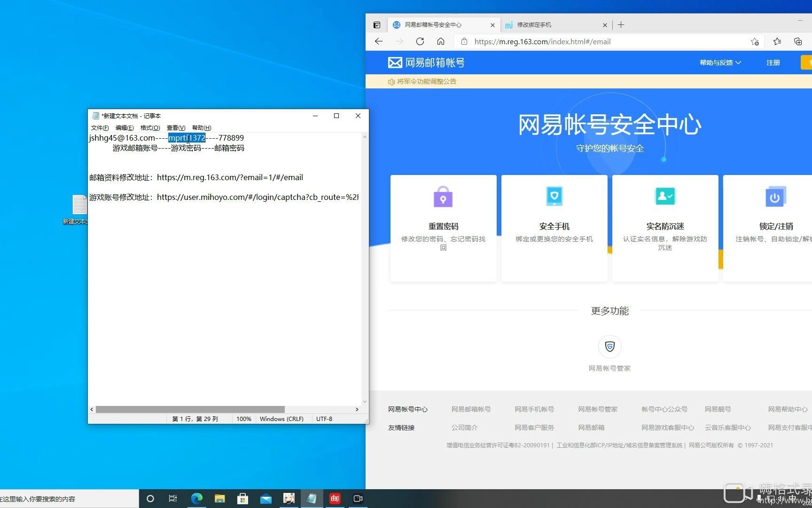Image resolution: width=812 pixels, height=508 pixels.
Task: Click Notepad horizontal scrollbar thumb
Action: tap(190, 409)
